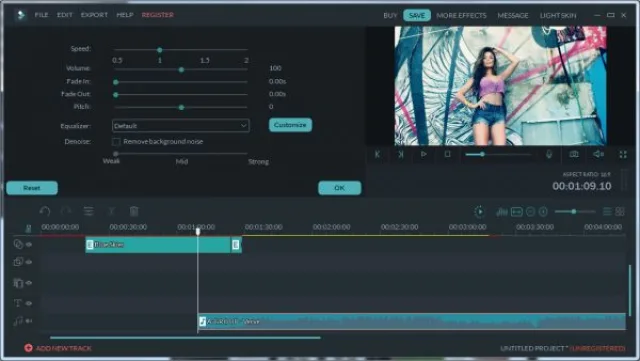Click BUY in the top bar
This screenshot has height=361, width=640.
click(390, 16)
